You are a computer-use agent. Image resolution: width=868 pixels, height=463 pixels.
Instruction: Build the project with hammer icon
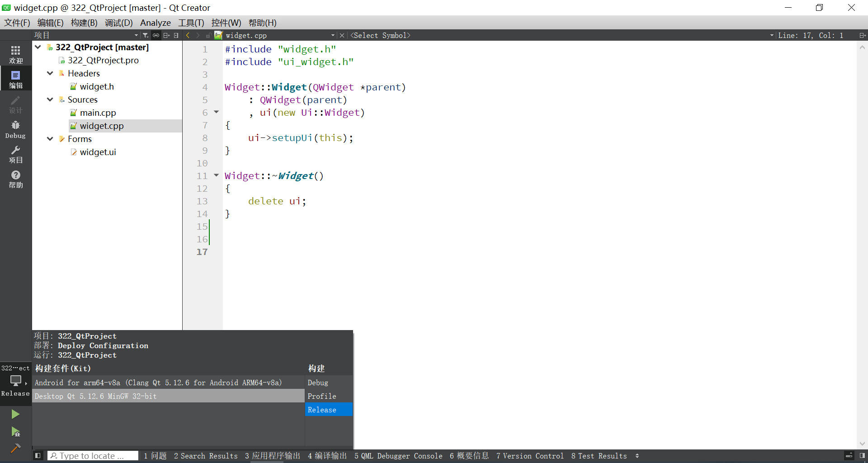pos(15,448)
